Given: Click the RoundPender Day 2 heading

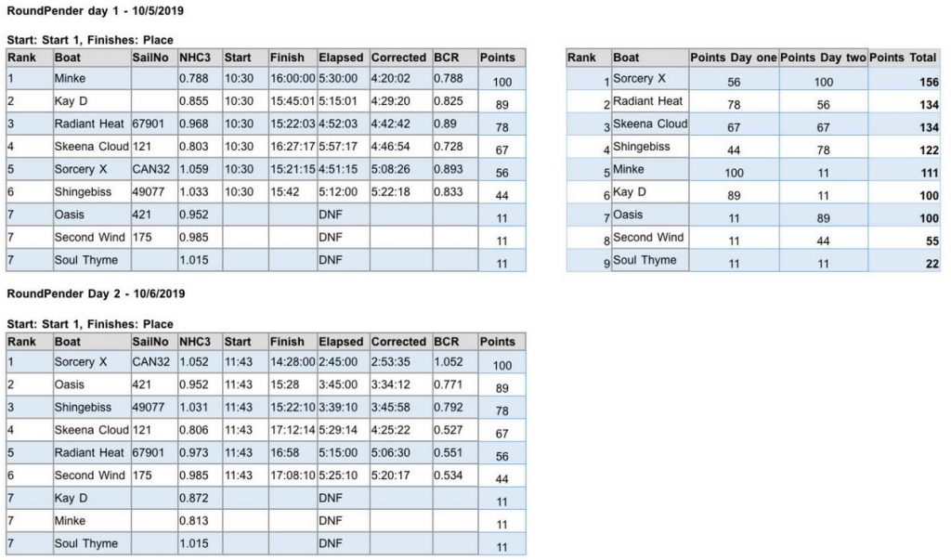Looking at the screenshot, I should [96, 293].
